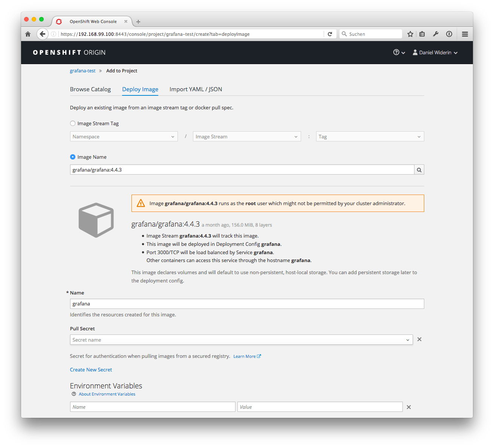Click the application Name input field
Viewport: 494px width, 448px height.
247,304
